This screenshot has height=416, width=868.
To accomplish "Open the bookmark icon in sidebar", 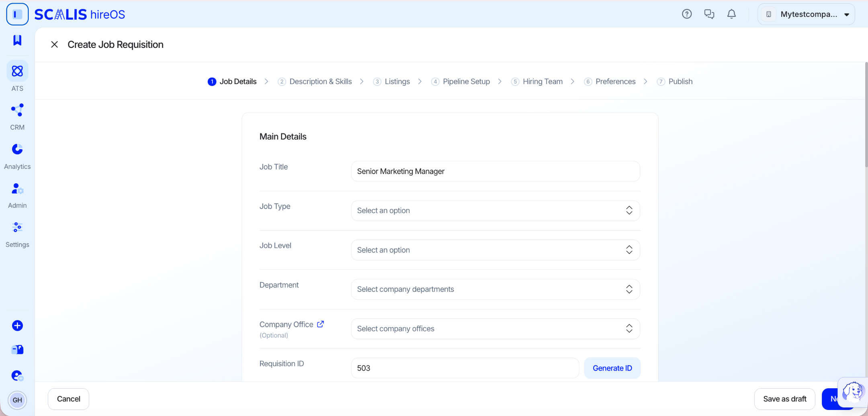I will 17,40.
